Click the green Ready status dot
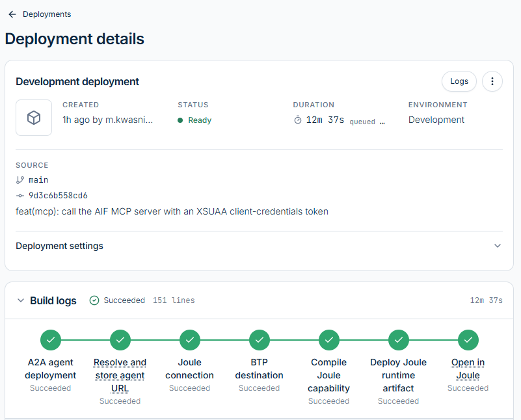This screenshot has height=420, width=521. 180,120
